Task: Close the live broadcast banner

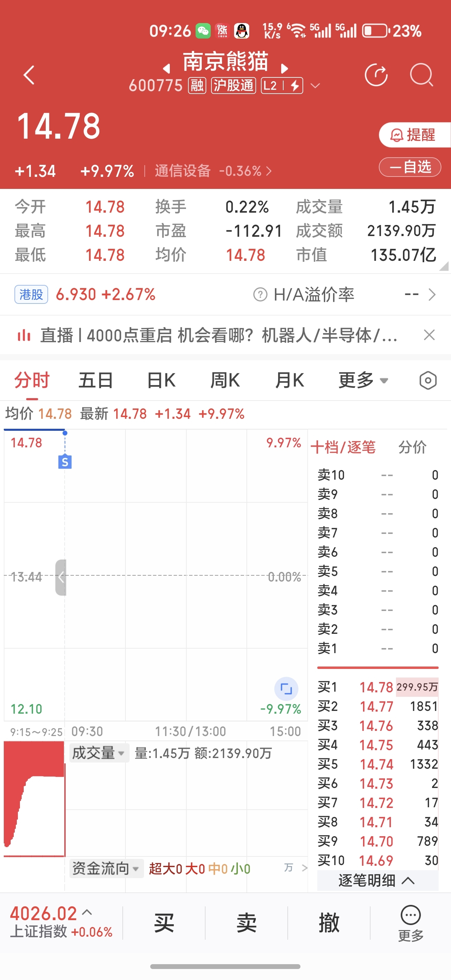Action: (x=429, y=335)
